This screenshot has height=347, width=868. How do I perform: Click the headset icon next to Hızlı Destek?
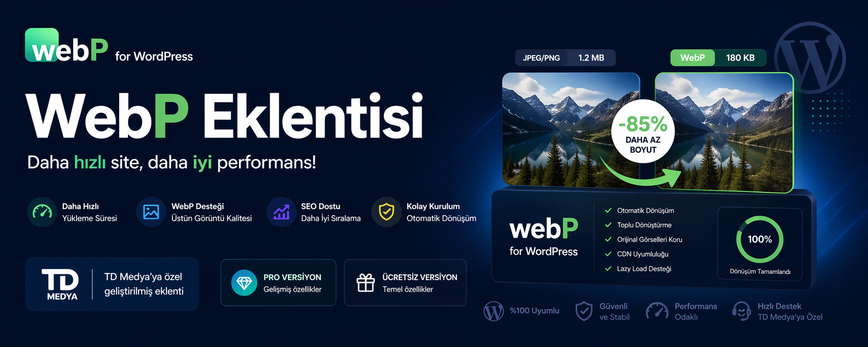point(741,311)
